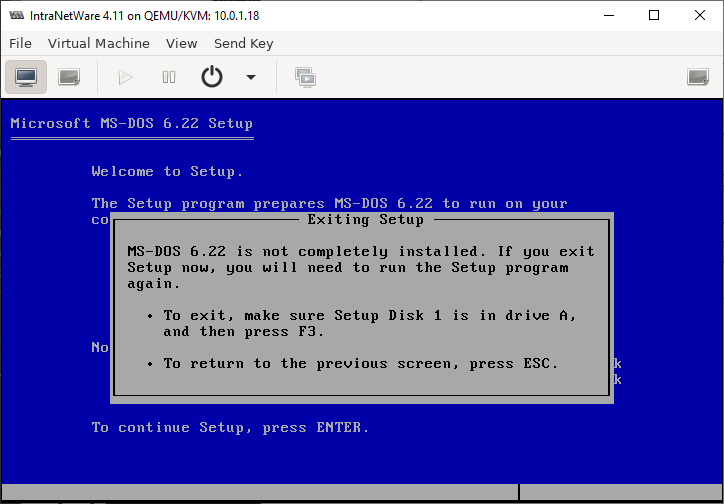Click the 'Welcome to Setup.' text
The height and width of the screenshot is (504, 724).
(x=167, y=172)
